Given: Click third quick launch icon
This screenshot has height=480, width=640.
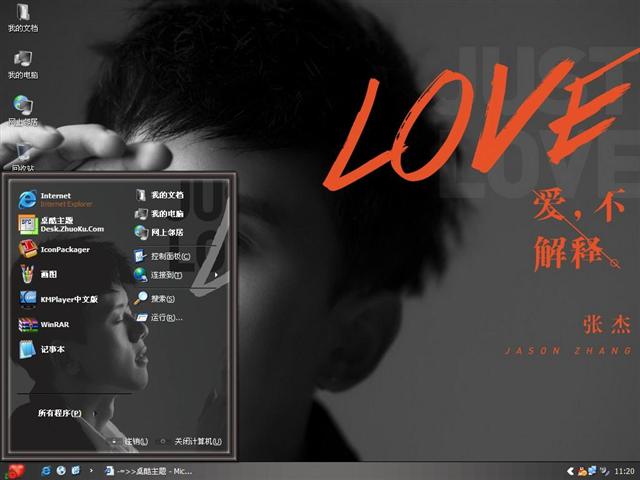Looking at the screenshot, I should click(76, 471).
